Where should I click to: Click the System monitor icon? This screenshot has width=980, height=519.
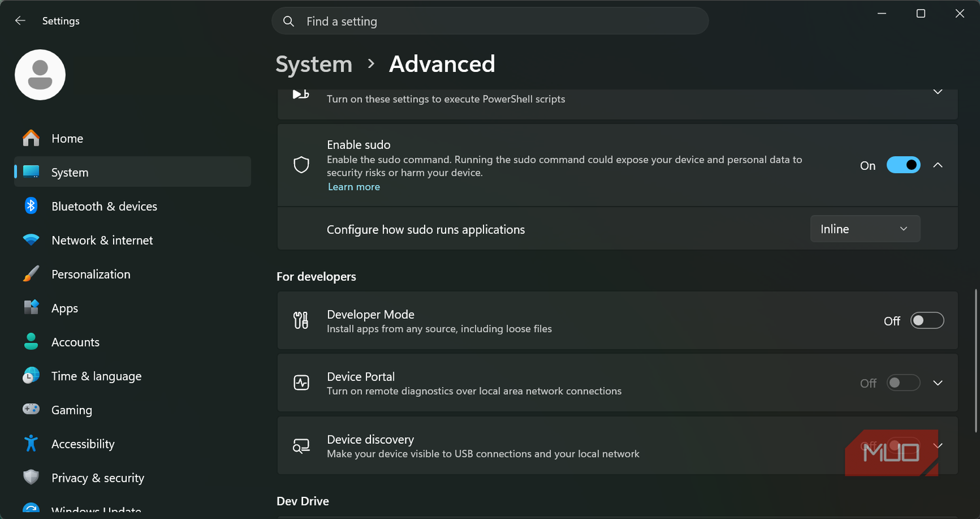coord(31,172)
